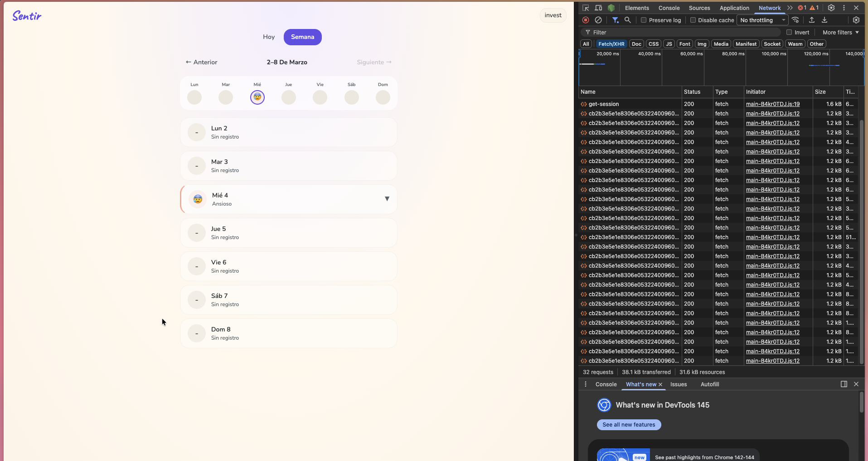Toggle the Img type filter
The width and height of the screenshot is (868, 461).
pos(702,44)
